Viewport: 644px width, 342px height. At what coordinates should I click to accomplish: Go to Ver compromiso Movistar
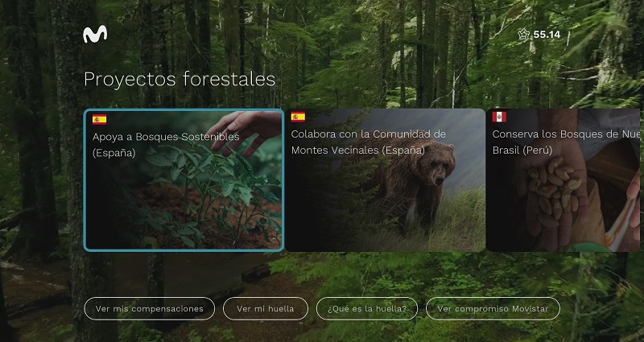point(493,309)
